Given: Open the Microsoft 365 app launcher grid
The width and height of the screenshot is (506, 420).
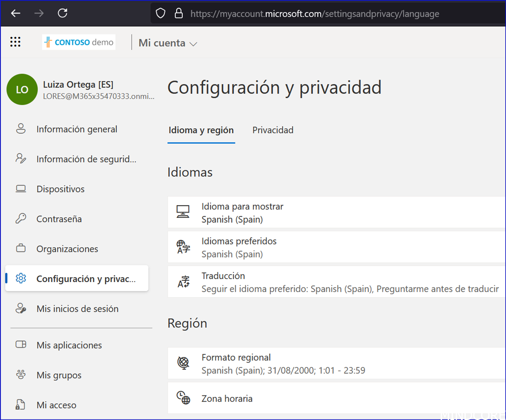Looking at the screenshot, I should tap(15, 42).
